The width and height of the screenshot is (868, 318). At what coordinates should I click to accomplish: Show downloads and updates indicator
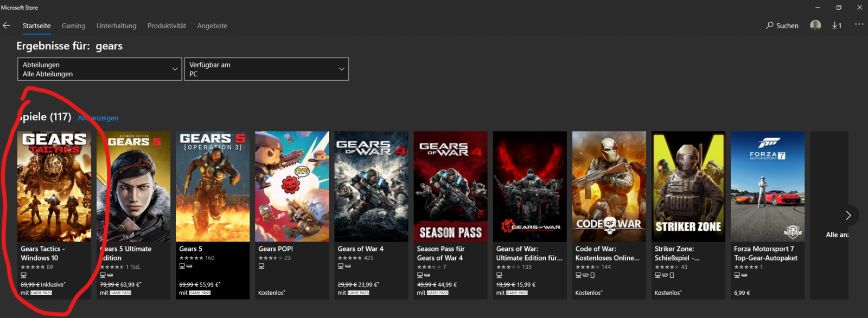click(837, 25)
